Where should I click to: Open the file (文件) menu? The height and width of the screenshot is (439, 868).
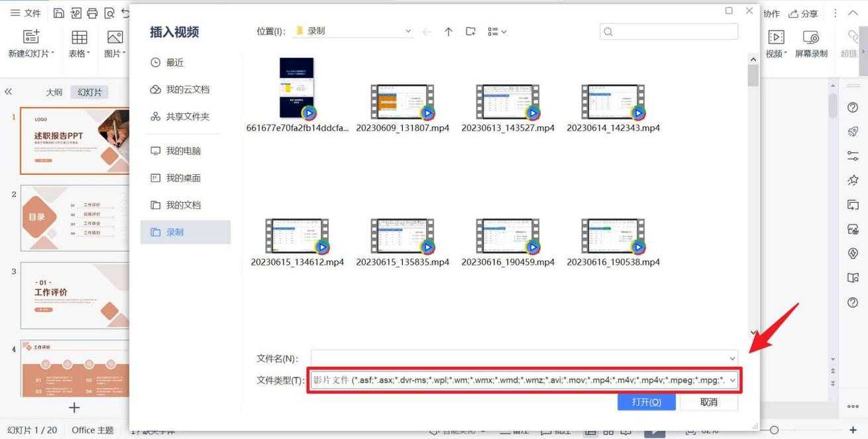(25, 13)
